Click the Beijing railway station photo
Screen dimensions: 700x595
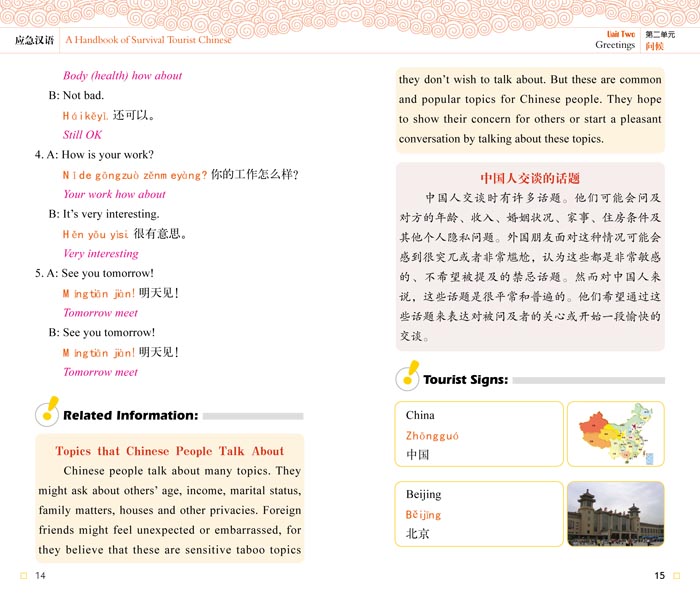pos(616,514)
